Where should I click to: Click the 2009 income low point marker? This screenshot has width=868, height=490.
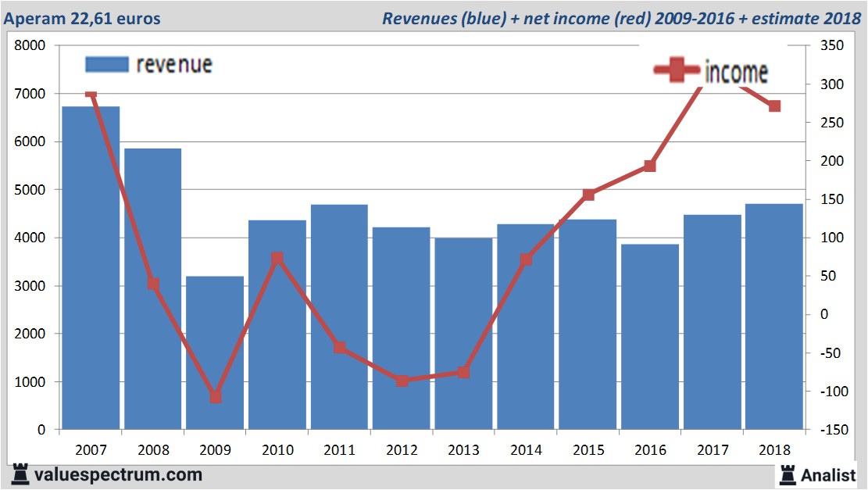(216, 397)
